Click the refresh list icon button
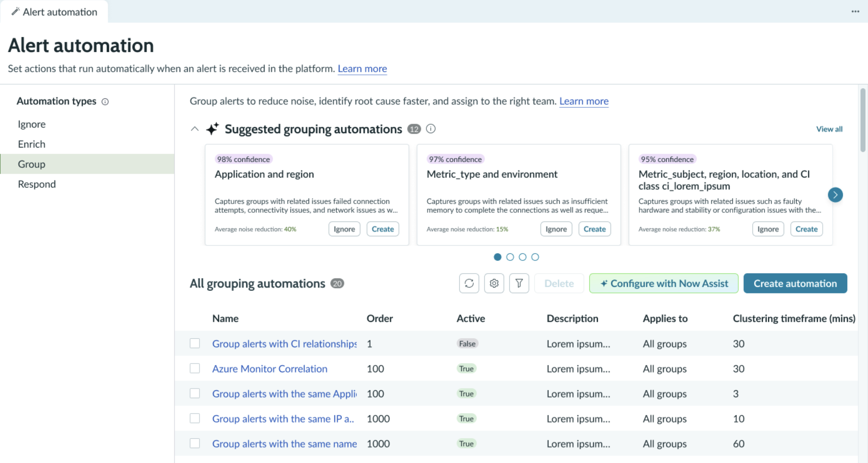868x463 pixels. [x=469, y=283]
